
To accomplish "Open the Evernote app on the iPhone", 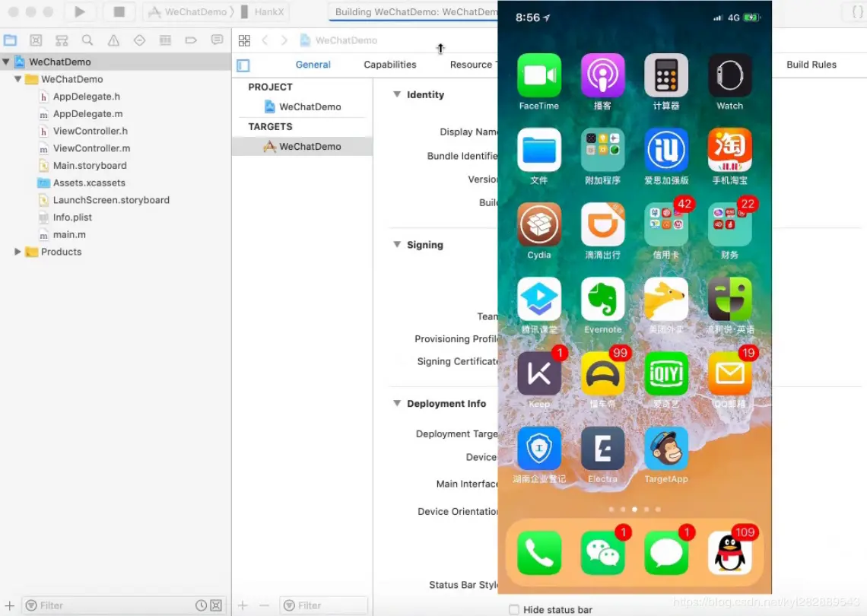I will pos(602,299).
